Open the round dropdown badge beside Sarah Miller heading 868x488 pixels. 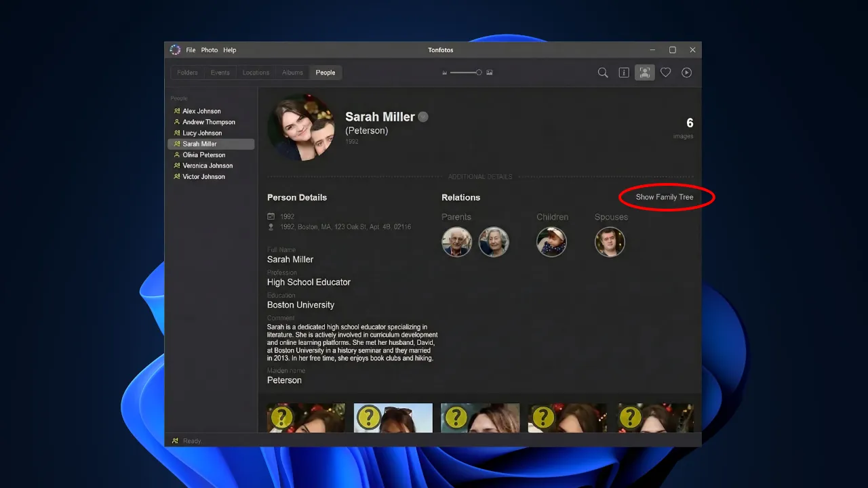423,117
